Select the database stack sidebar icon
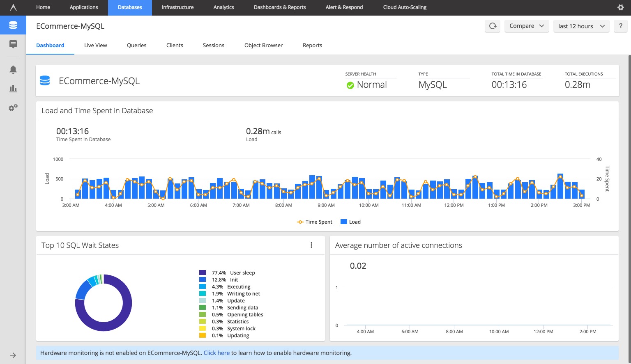 pos(13,25)
